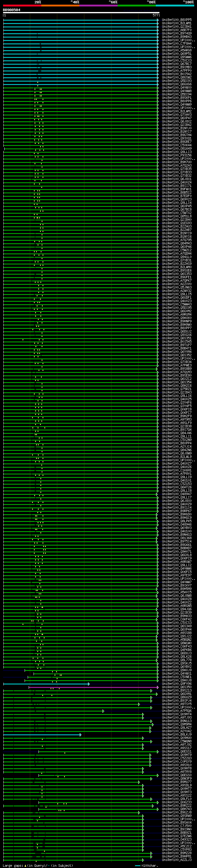Viewport: 197px width, 868px height.
Task: Click the purple segment of identity legend
Action: (99, 6)
